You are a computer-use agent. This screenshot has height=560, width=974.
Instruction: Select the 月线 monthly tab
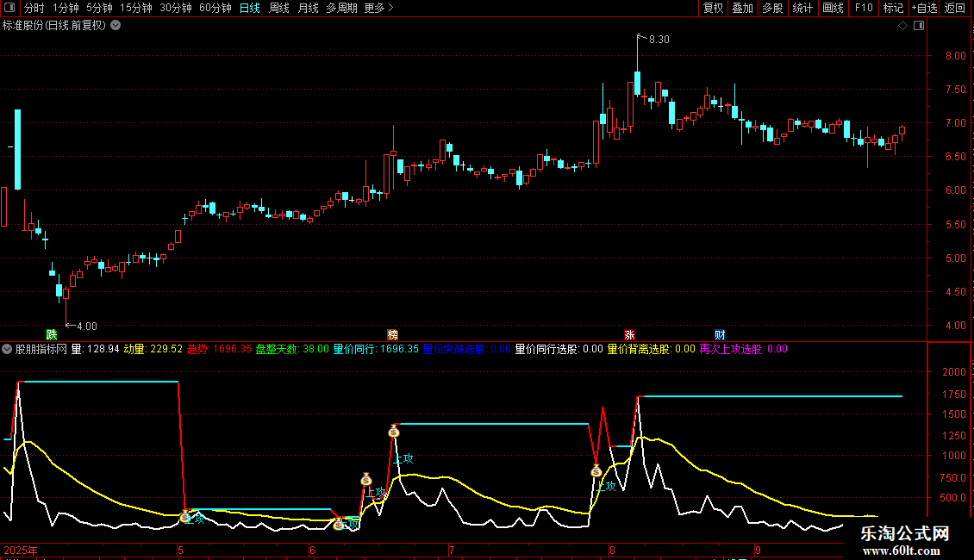coord(308,8)
